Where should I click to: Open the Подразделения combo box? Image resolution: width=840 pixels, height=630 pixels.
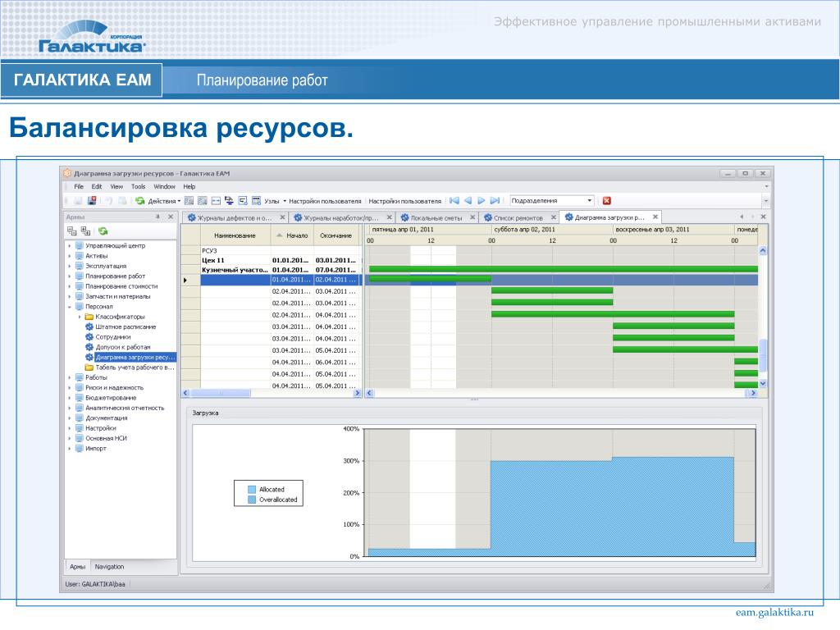590,200
